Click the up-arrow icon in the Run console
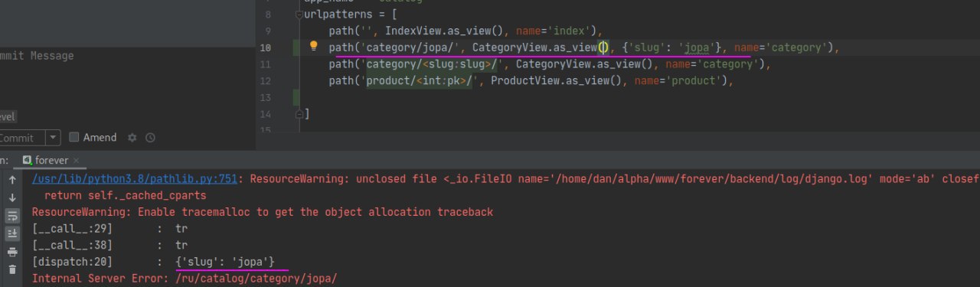 tap(12, 181)
